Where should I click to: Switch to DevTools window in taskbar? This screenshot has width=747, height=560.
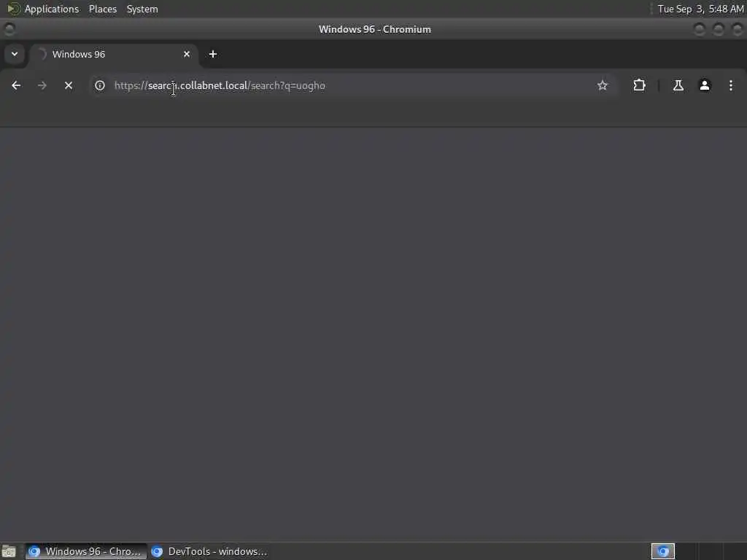coord(209,551)
